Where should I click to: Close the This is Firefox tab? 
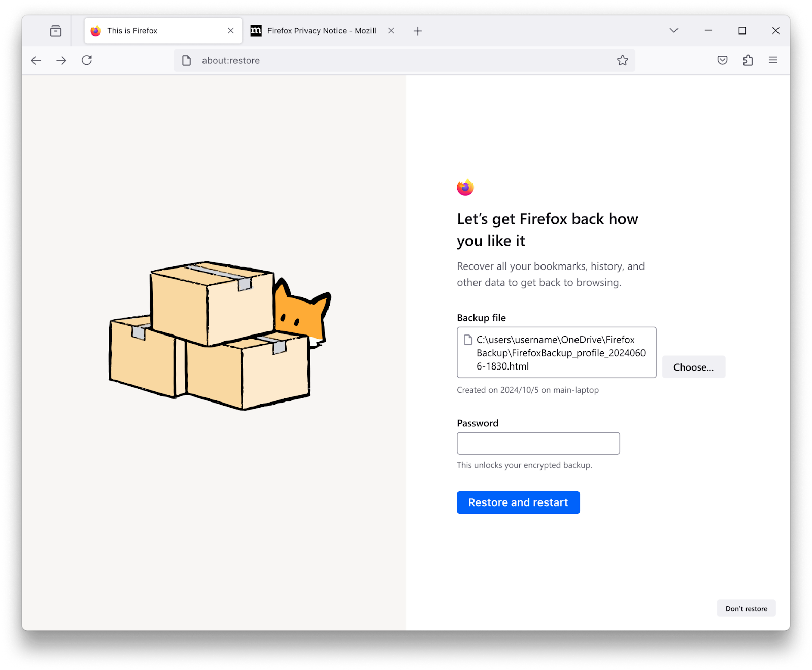coord(231,31)
